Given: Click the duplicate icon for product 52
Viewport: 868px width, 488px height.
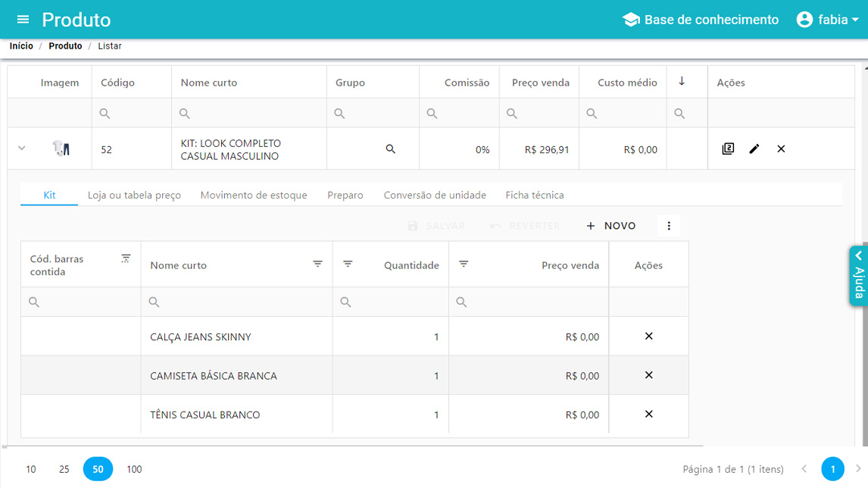Looking at the screenshot, I should click(728, 149).
